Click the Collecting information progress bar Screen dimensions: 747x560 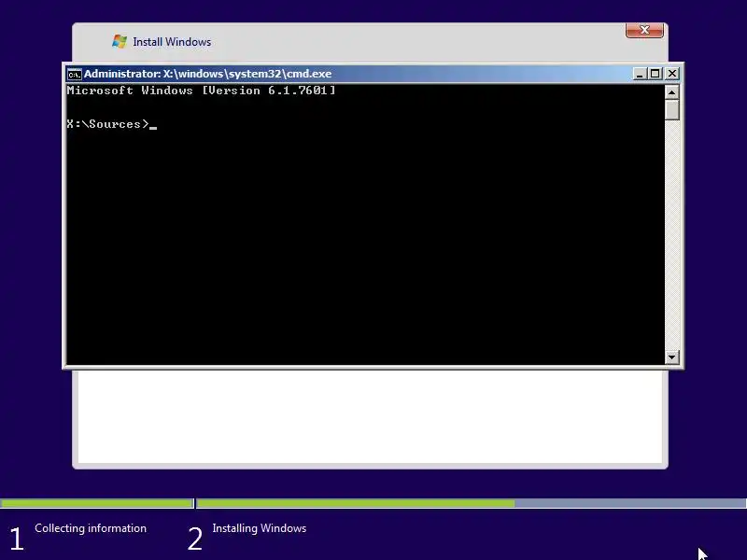click(x=97, y=503)
